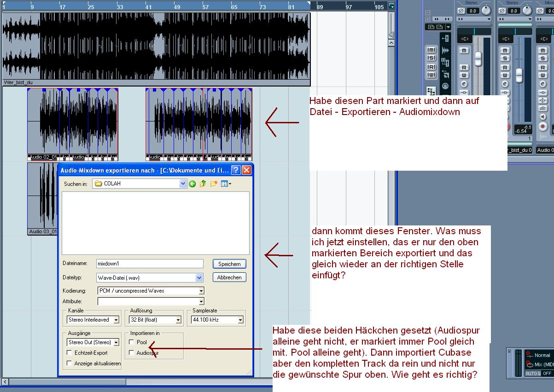Enable the Pool import checkbox
The height and width of the screenshot is (392, 554).
click(x=132, y=342)
